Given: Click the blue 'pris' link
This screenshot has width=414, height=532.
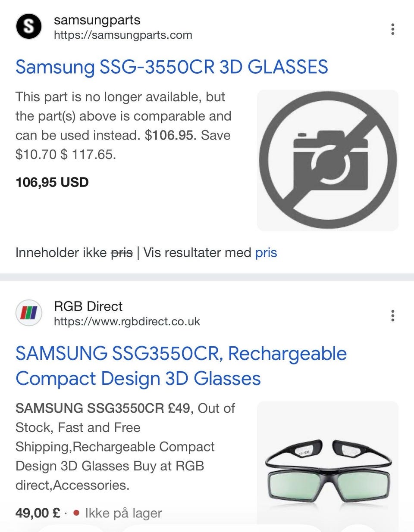Looking at the screenshot, I should [x=266, y=252].
